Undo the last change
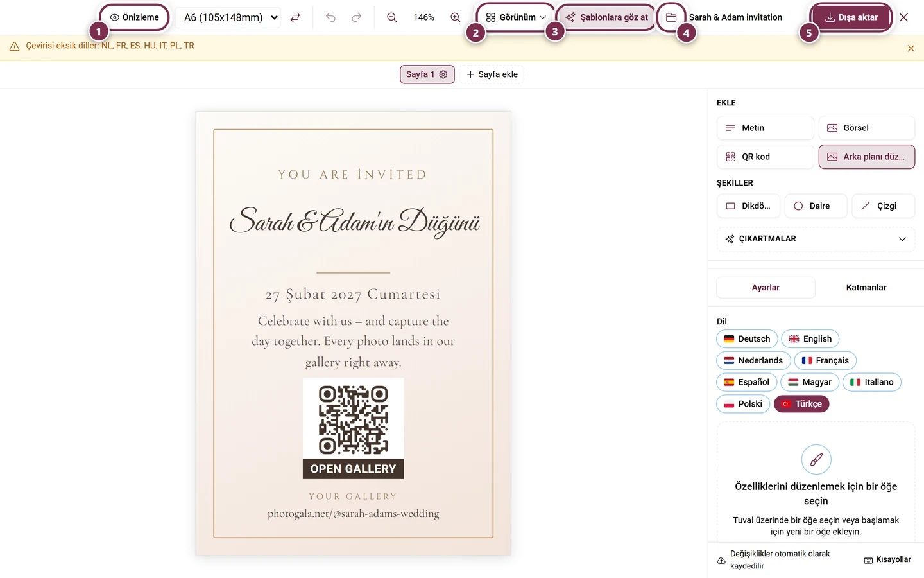 [x=330, y=17]
